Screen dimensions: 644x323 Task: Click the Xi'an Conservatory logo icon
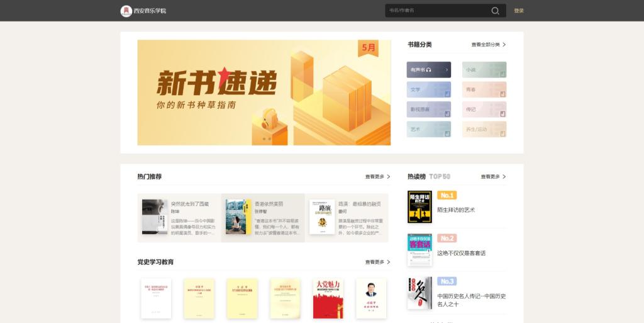coord(126,11)
